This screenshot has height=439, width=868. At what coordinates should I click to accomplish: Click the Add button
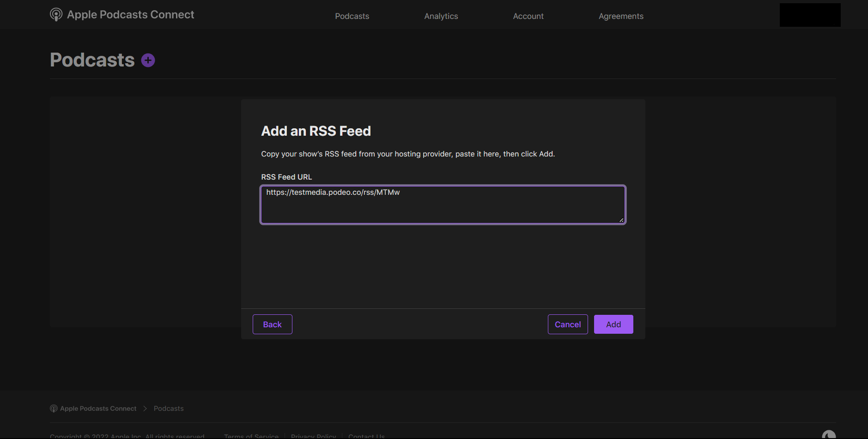613,325
